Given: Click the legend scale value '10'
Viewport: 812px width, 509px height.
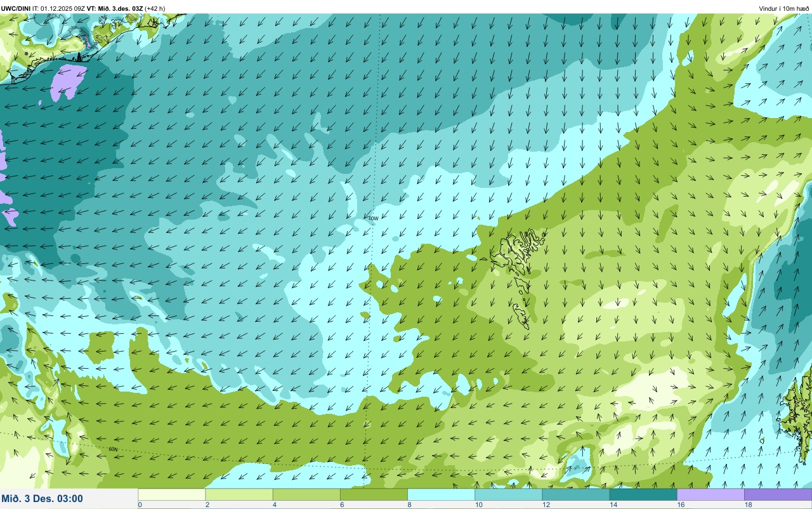Looking at the screenshot, I should pos(478,505).
